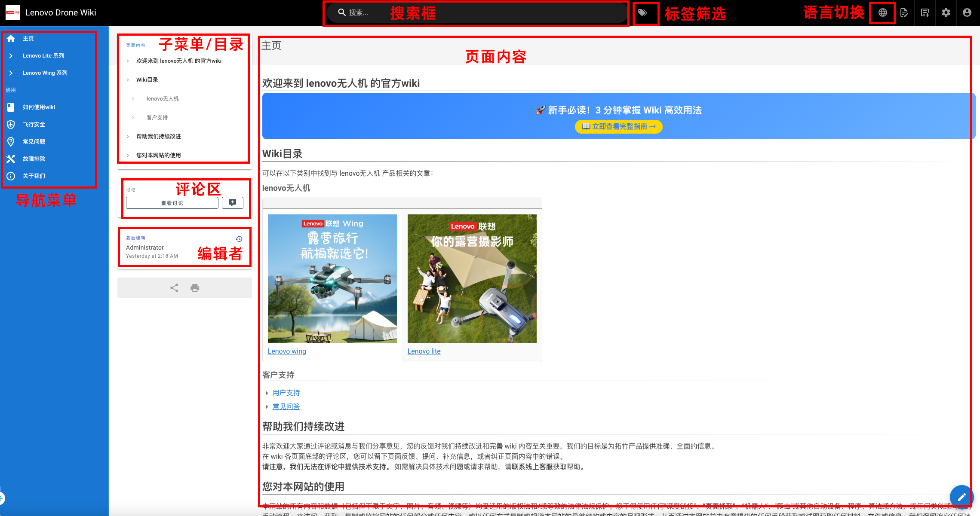Click the 查看讨论 button

[172, 203]
